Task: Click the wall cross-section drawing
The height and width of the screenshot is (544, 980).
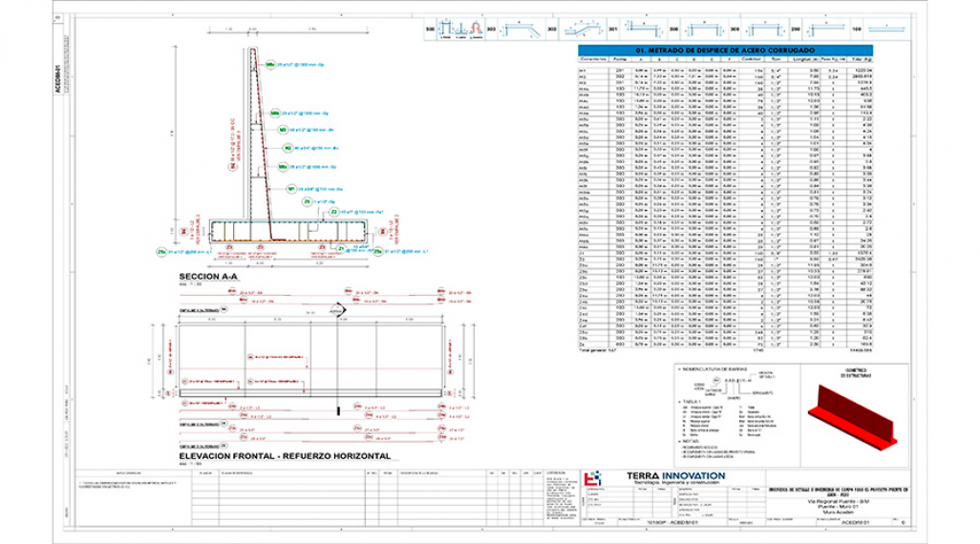Action: click(x=288, y=147)
